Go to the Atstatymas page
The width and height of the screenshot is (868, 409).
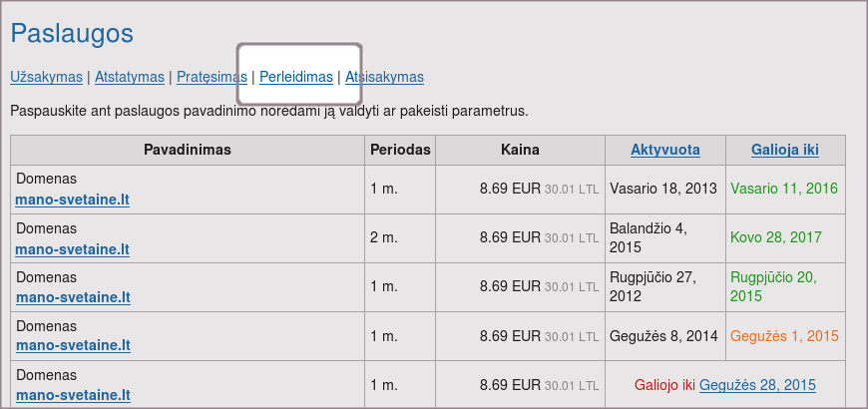click(x=130, y=77)
